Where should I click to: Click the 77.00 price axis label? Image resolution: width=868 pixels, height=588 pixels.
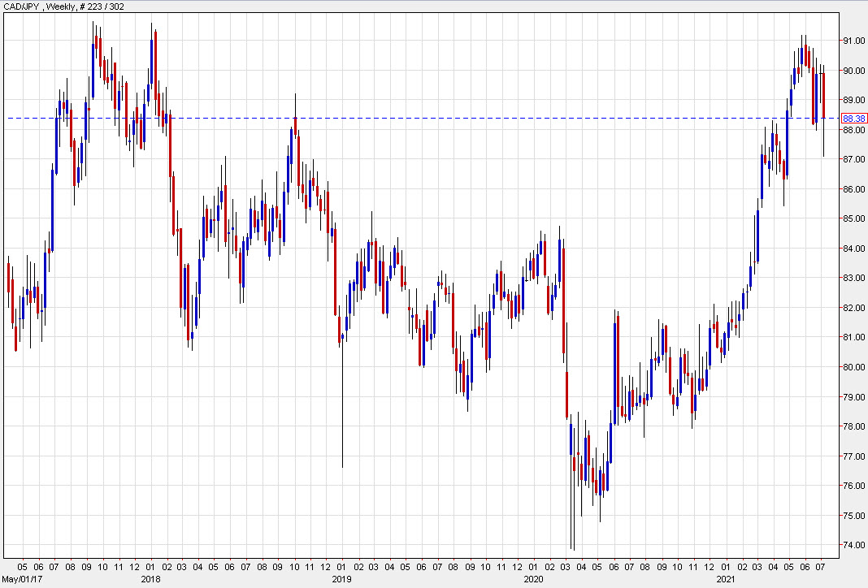click(852, 456)
